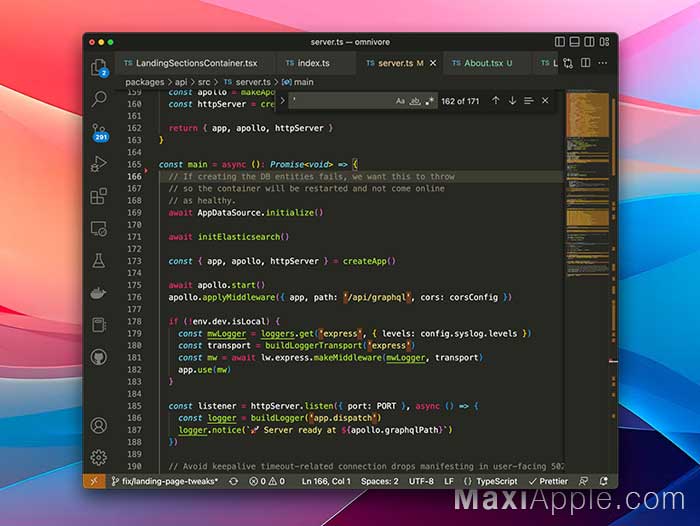Open the Search view in activity bar

click(99, 99)
